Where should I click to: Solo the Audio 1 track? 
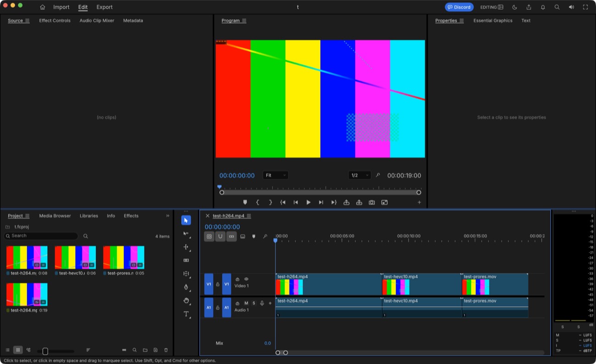[254, 303]
